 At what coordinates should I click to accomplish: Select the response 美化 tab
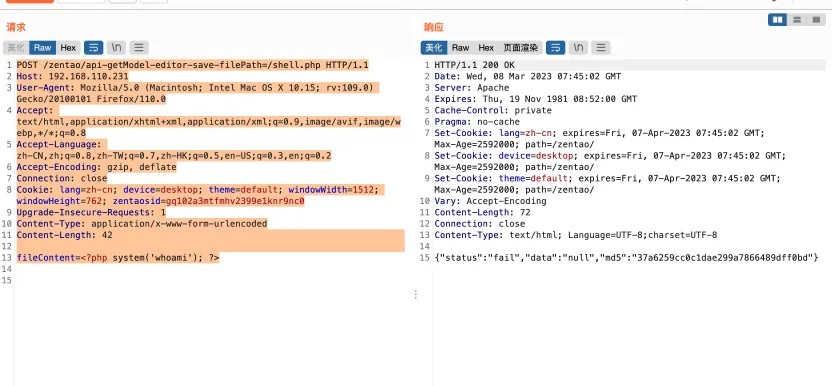click(x=434, y=48)
